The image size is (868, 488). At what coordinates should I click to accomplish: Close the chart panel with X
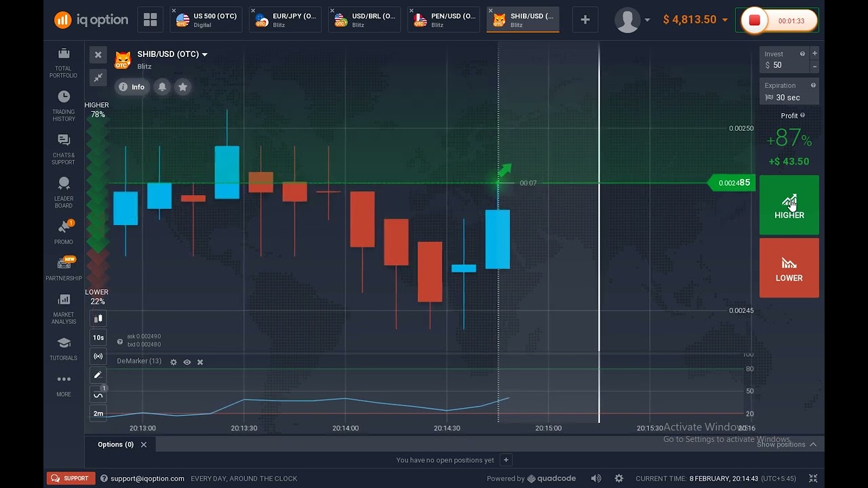click(x=98, y=55)
